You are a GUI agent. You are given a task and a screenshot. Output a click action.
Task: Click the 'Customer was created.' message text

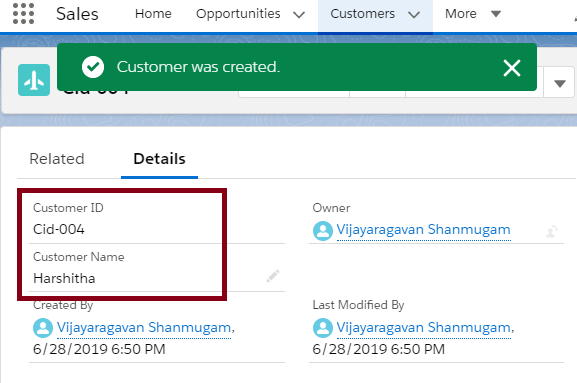click(x=198, y=67)
